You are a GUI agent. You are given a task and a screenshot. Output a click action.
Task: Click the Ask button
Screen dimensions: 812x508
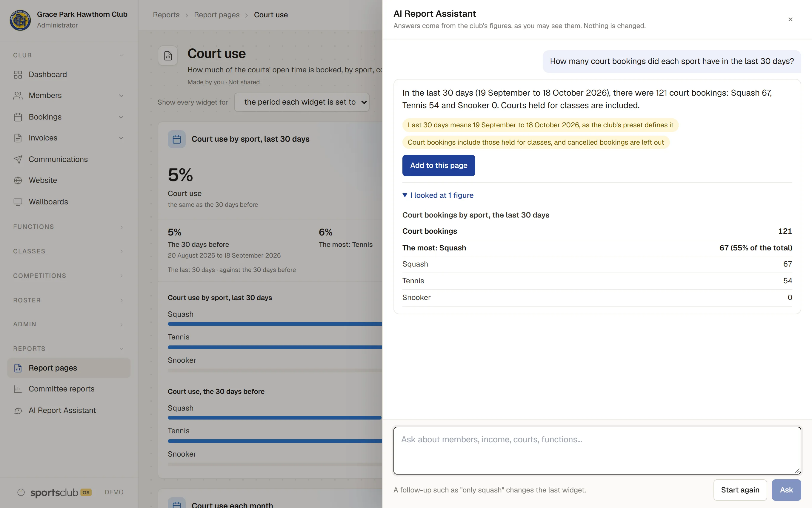click(x=786, y=490)
